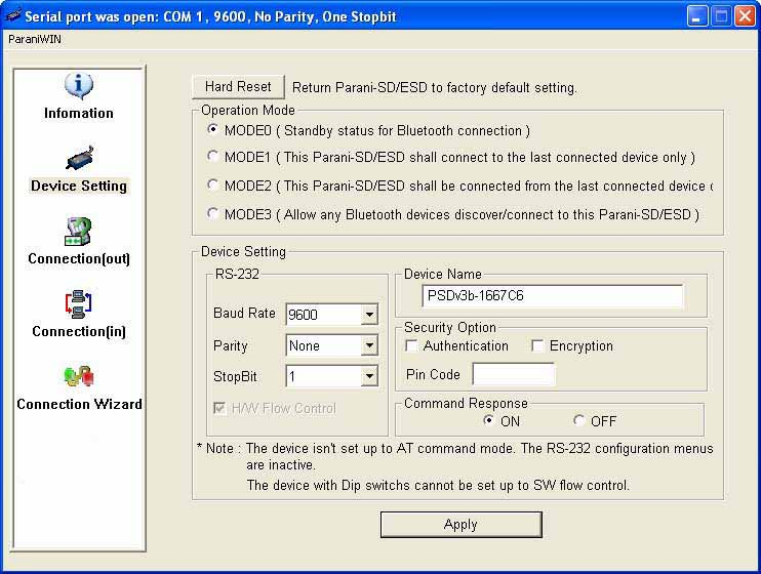Expand the Parity dropdown
Viewport: 761px width, 574px height.
pos(369,345)
